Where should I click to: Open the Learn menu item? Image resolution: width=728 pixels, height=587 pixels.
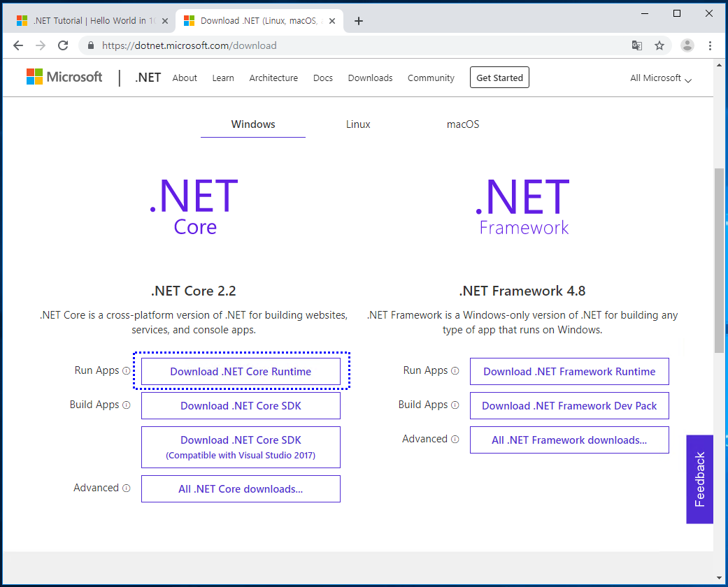(x=223, y=78)
